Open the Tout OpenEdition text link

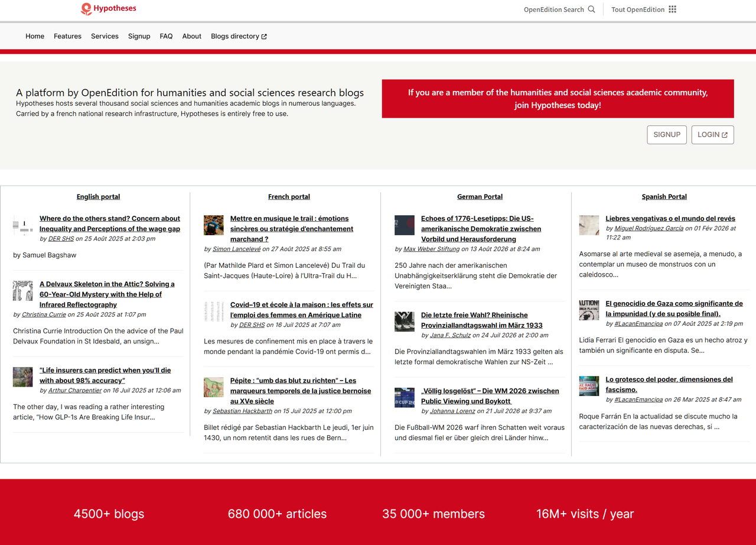[x=638, y=9]
